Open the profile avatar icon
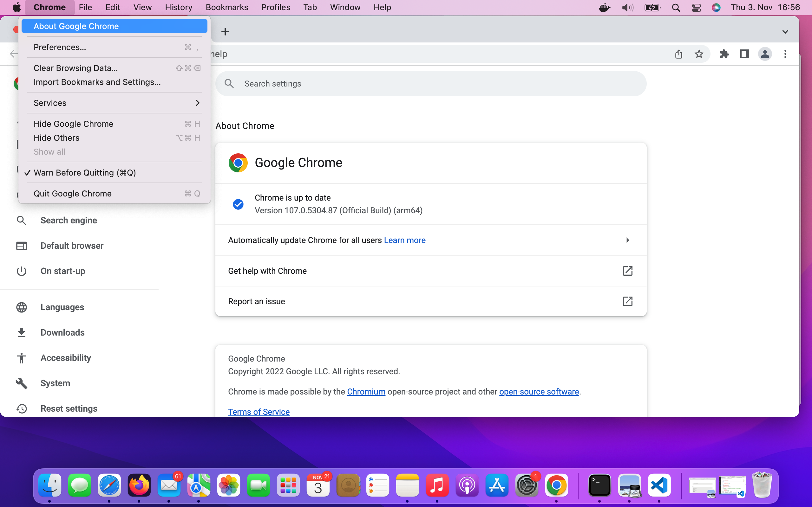 click(x=765, y=54)
